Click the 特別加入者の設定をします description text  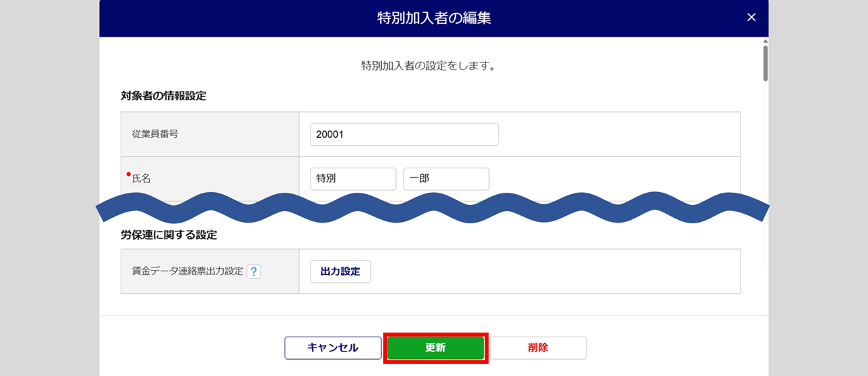pyautogui.click(x=429, y=67)
